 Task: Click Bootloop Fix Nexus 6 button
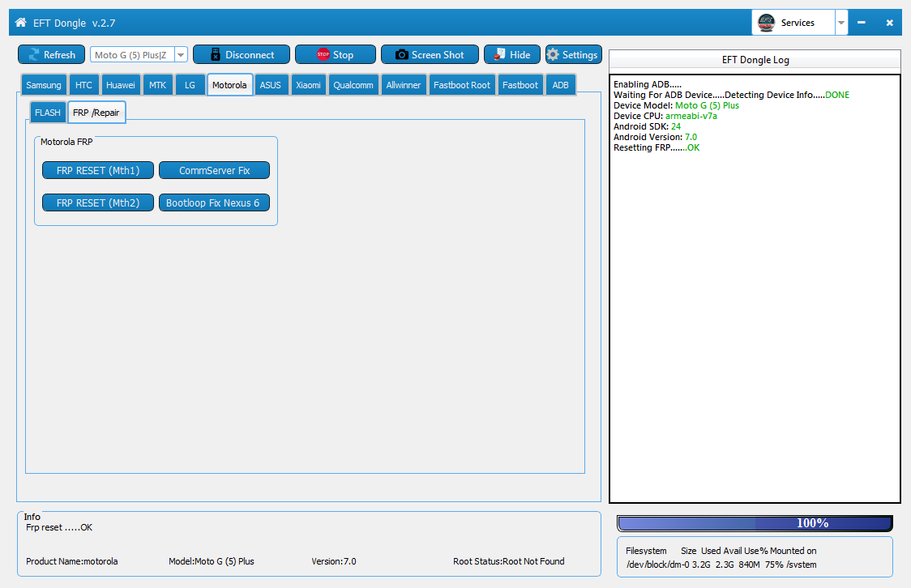tap(215, 202)
